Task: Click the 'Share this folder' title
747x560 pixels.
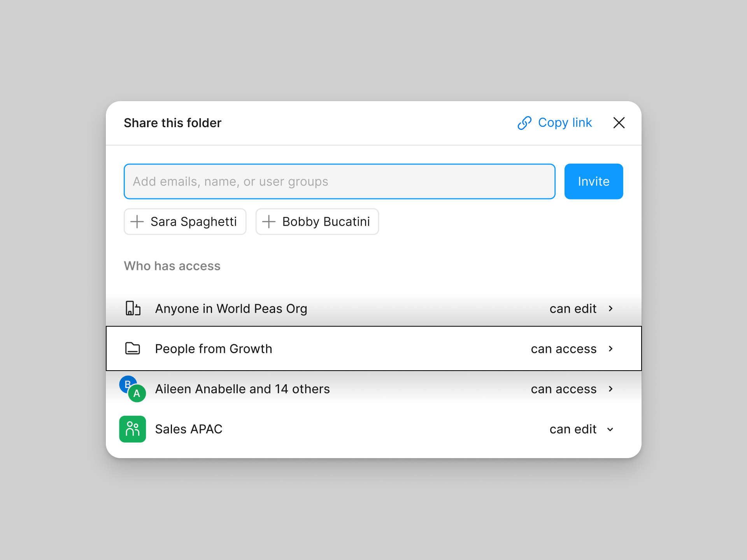Action: 172,123
